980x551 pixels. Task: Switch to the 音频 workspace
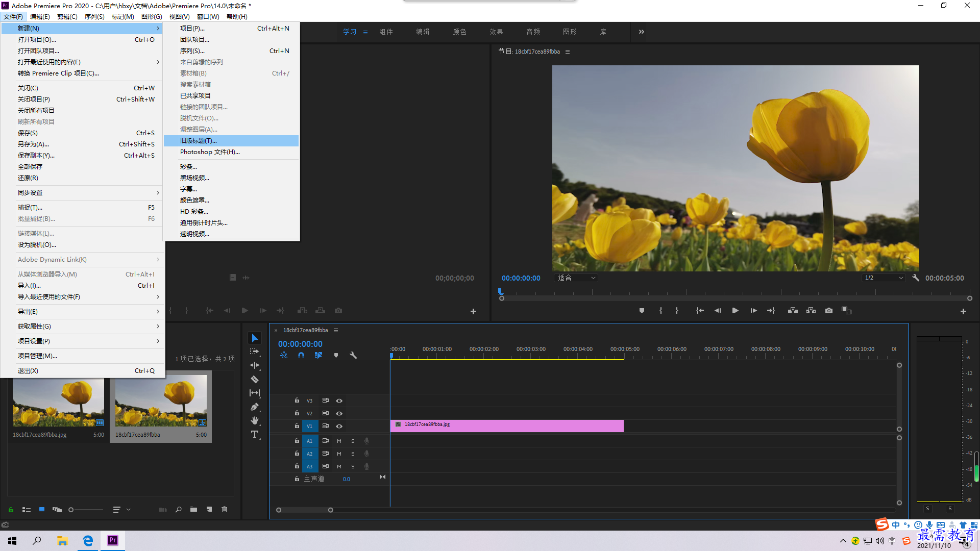tap(533, 32)
